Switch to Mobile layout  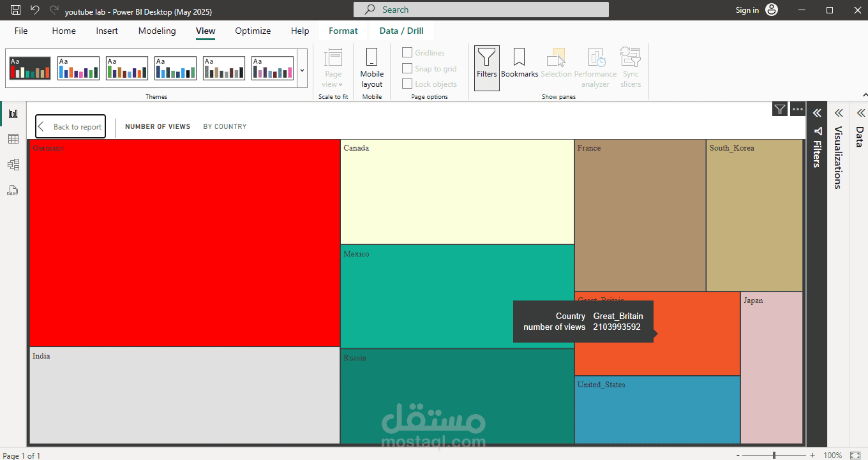click(372, 68)
